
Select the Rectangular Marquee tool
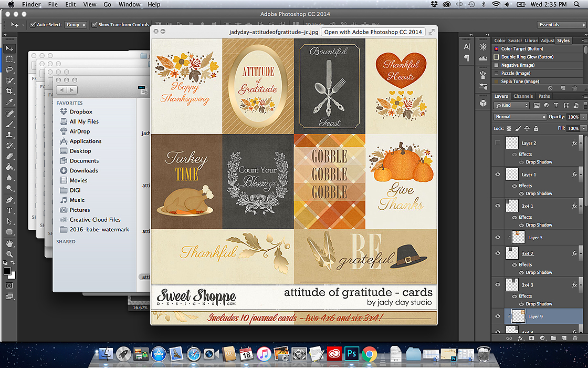[x=9, y=59]
